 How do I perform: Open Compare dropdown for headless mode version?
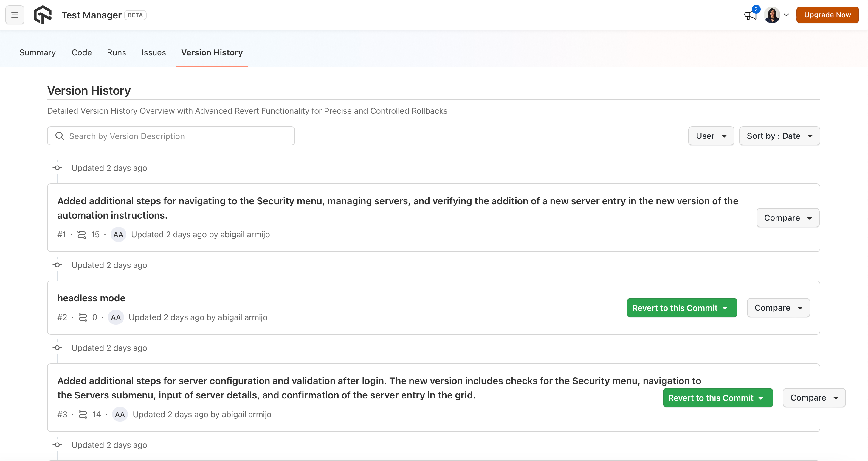(x=778, y=307)
